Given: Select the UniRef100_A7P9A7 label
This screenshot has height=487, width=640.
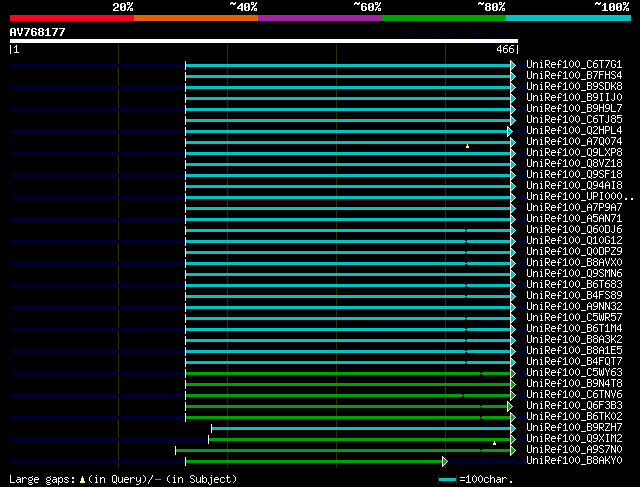Looking at the screenshot, I should [574, 208].
